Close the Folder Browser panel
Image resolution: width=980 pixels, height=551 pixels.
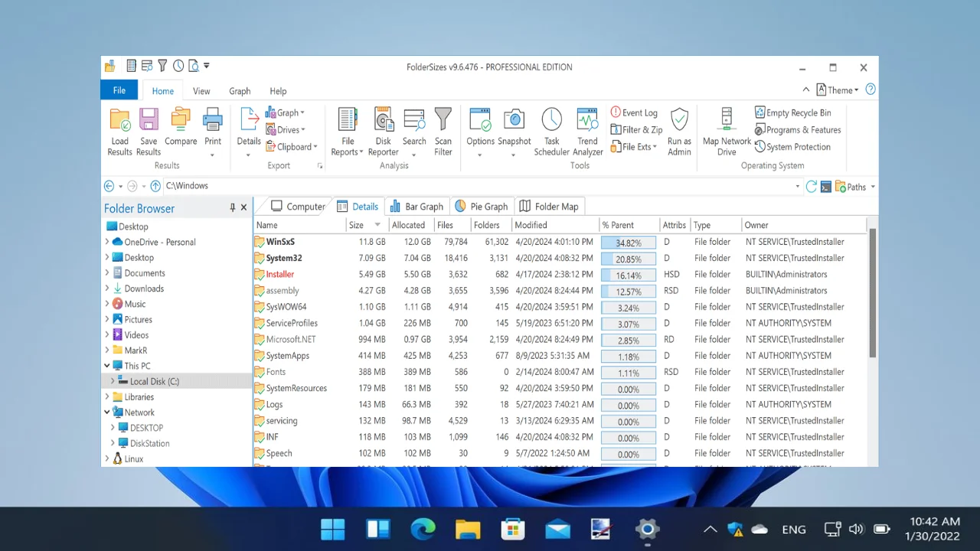(244, 207)
